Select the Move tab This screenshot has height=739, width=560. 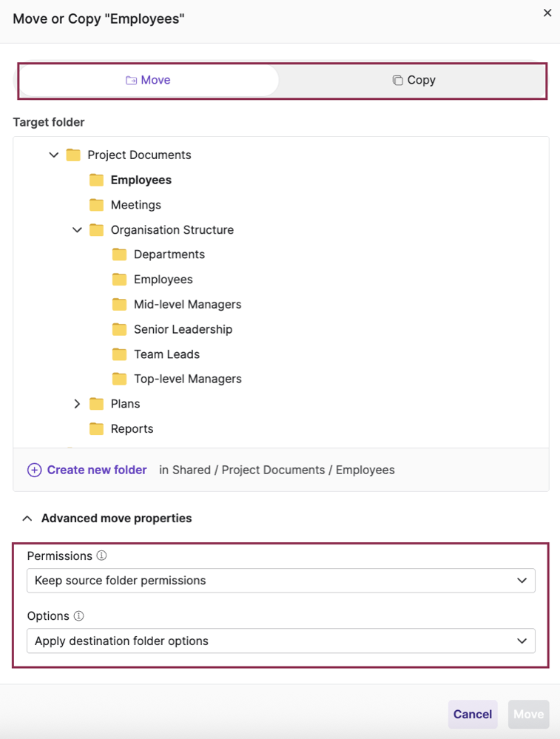[x=148, y=80]
